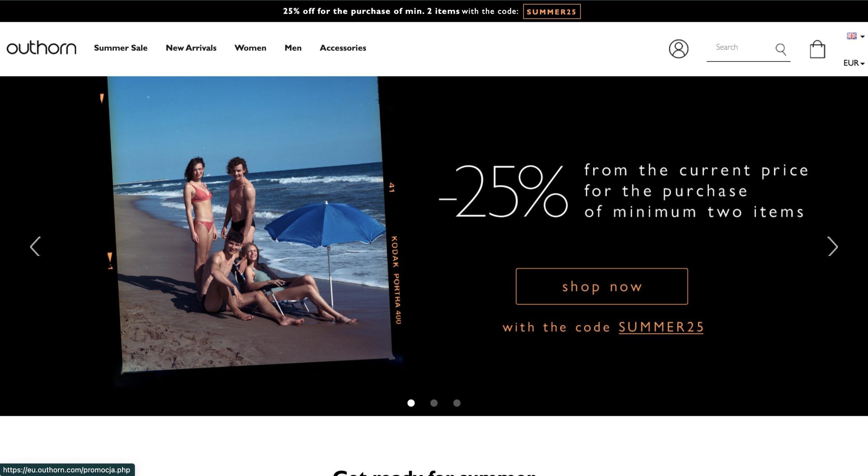The height and width of the screenshot is (476, 868).
Task: Click the outhorn logo
Action: [x=42, y=48]
